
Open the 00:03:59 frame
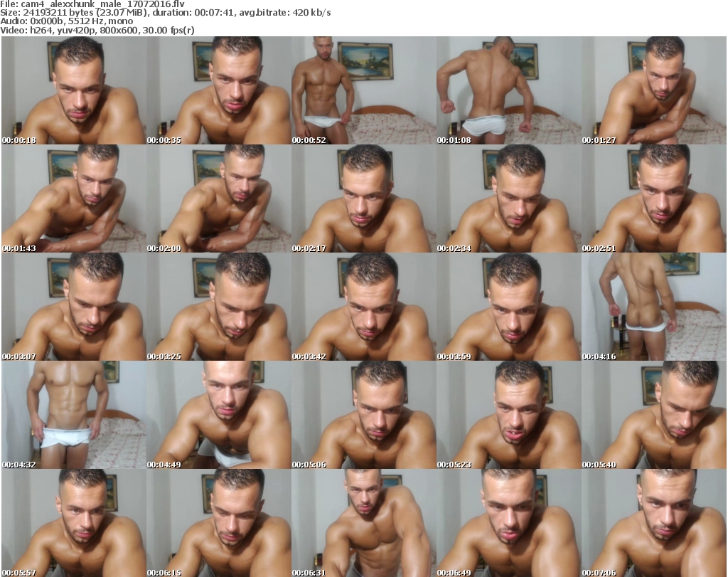pyautogui.click(x=509, y=307)
